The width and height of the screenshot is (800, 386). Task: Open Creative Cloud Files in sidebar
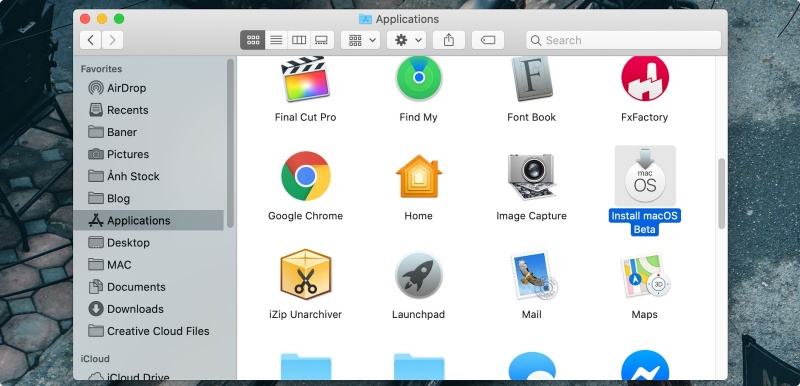click(x=148, y=331)
